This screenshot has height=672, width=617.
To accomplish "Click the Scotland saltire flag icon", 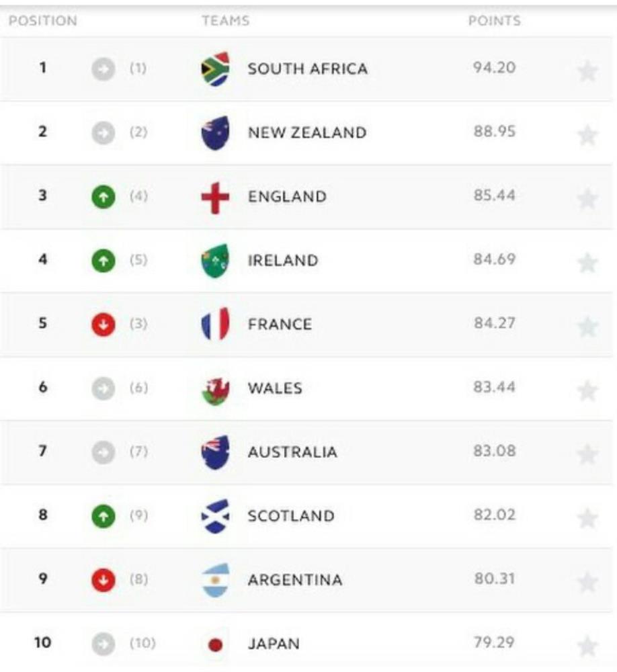I will click(x=215, y=516).
